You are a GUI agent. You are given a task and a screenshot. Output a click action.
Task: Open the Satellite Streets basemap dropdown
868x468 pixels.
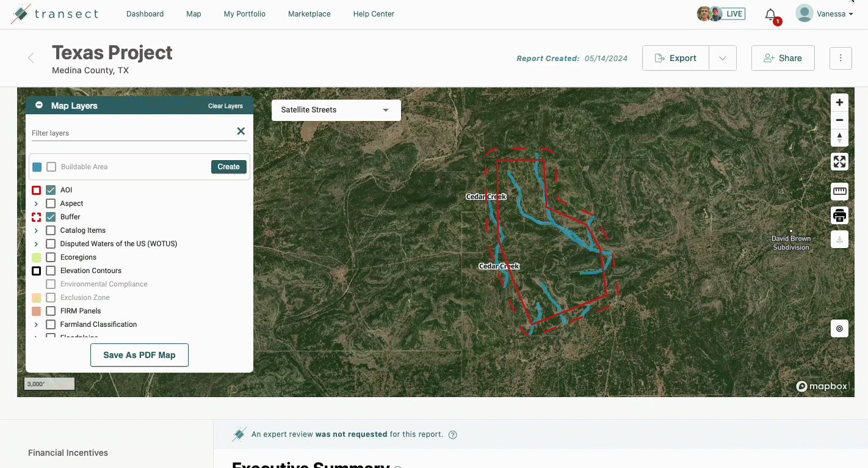click(336, 110)
